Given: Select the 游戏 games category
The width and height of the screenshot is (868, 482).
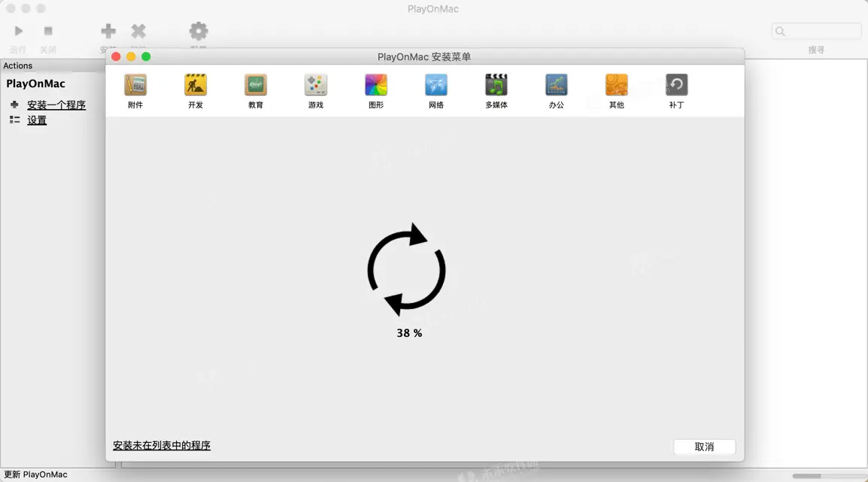Looking at the screenshot, I should tap(316, 91).
